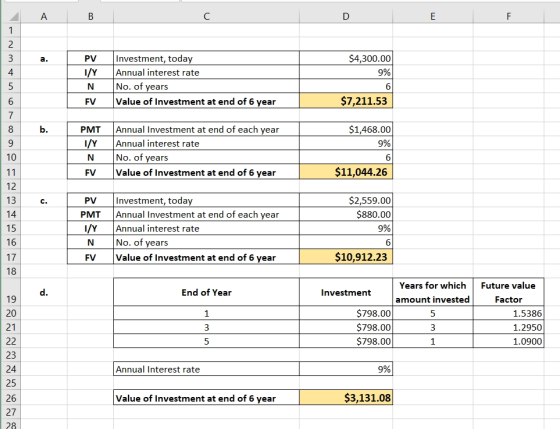Click the number 6 cell in row 5
Screen dimensions: 560x429
(x=346, y=86)
